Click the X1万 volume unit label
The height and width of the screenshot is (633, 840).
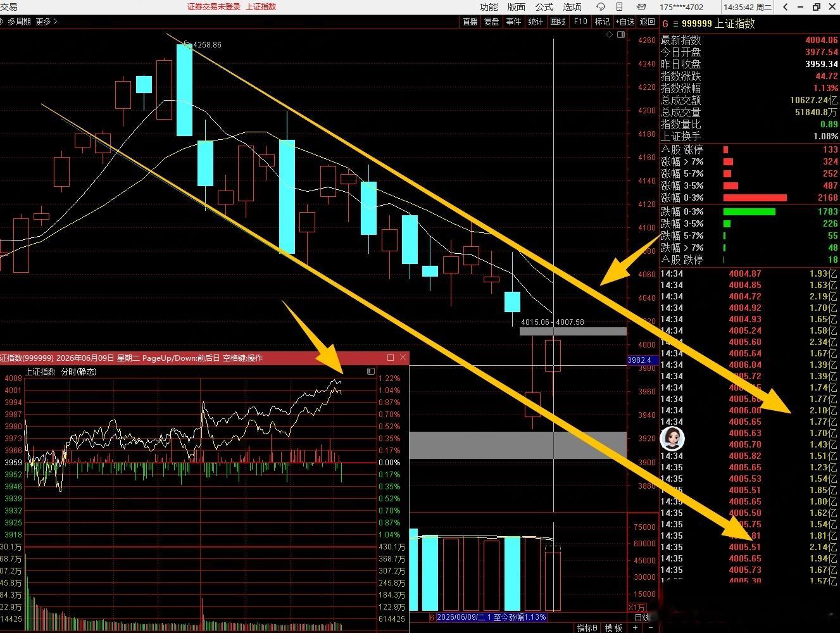[x=636, y=607]
